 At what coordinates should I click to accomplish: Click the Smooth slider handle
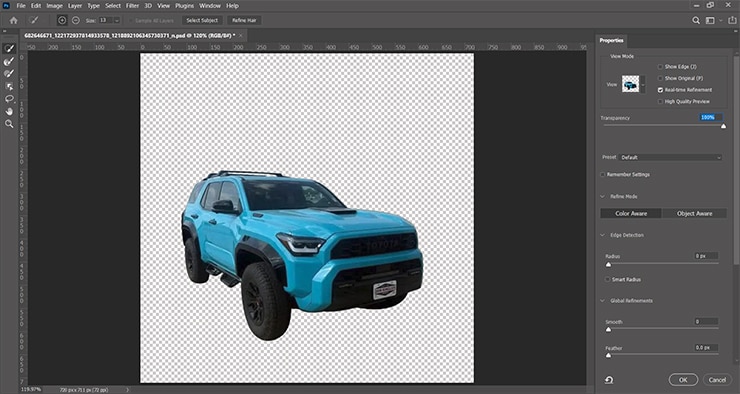[608, 329]
